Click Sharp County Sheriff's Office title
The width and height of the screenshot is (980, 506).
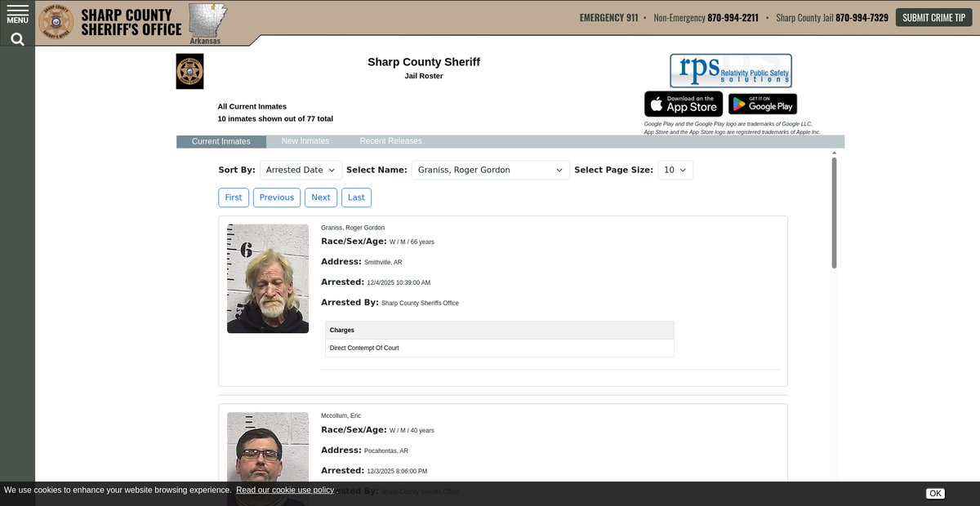click(131, 22)
